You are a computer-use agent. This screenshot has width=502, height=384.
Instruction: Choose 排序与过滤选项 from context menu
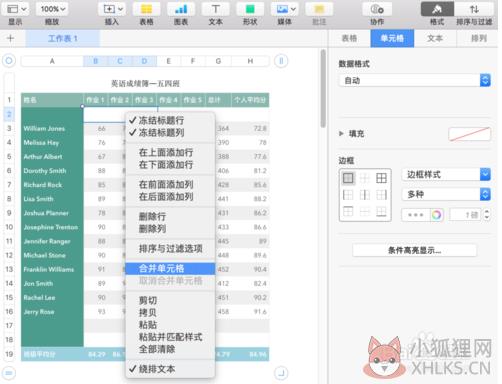[170, 248]
